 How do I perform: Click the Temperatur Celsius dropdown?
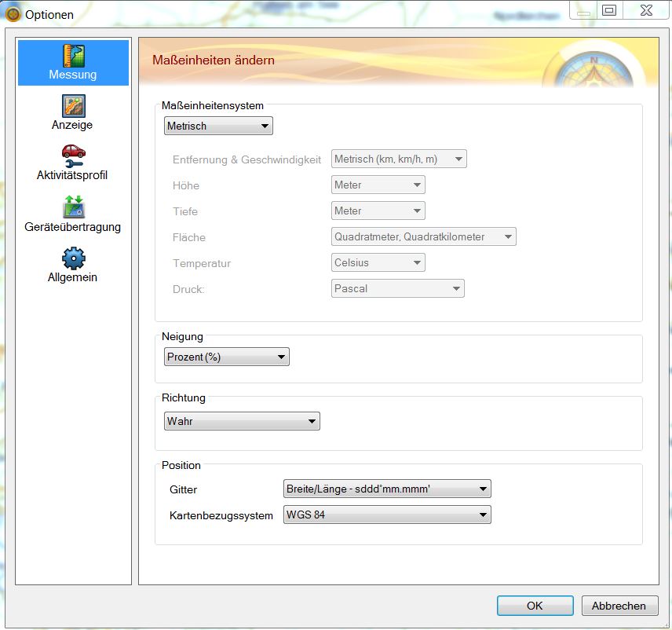coord(378,262)
